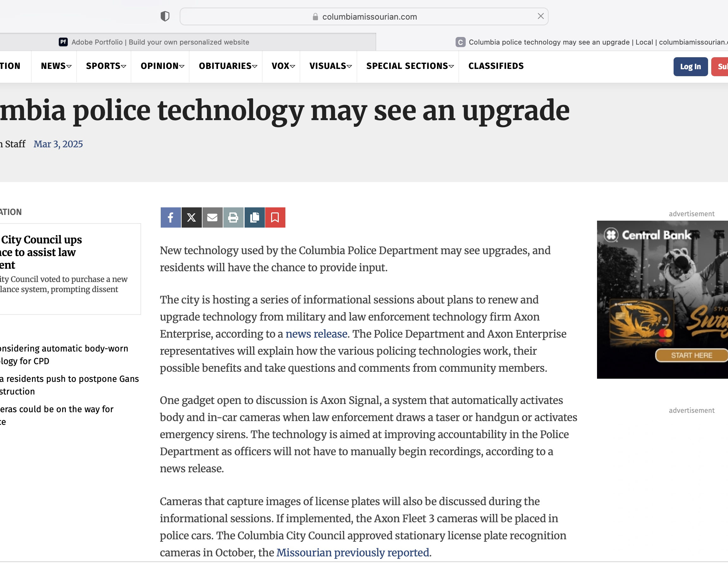Click the Mar 3, 2025 date link

pos(58,144)
